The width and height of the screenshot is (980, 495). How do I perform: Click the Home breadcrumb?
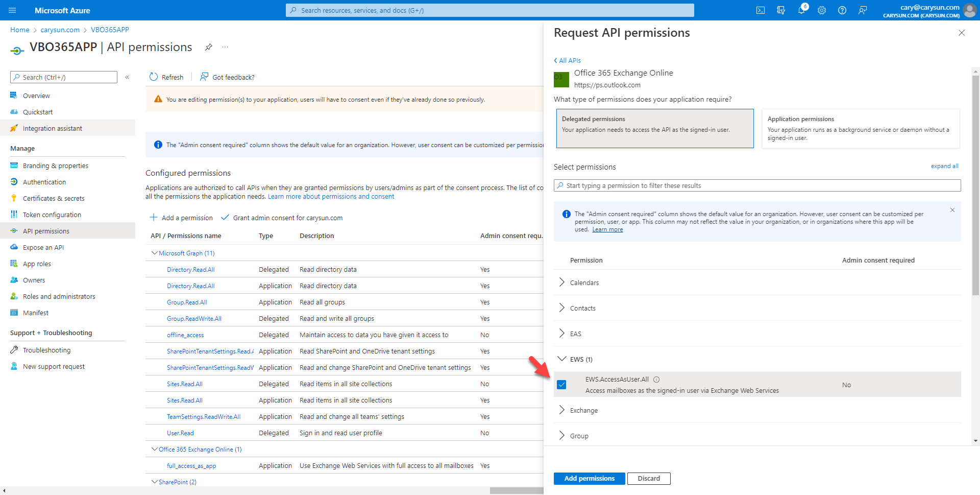pos(20,30)
